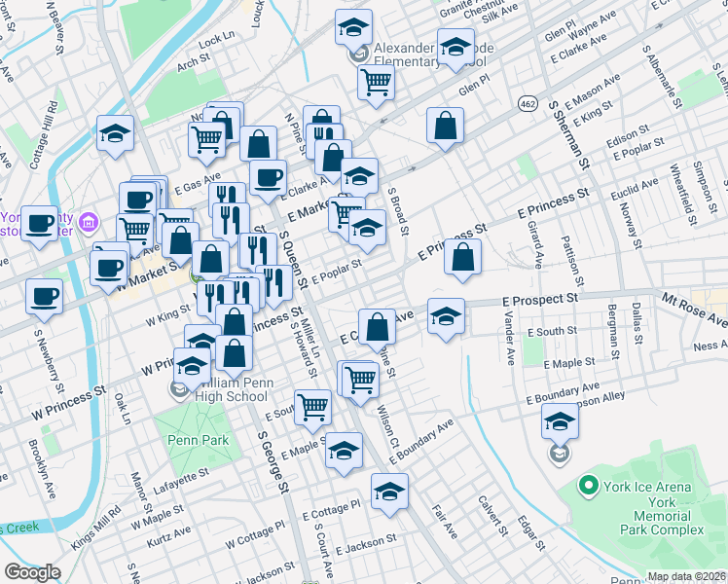This screenshot has width=728, height=584.
Task: Click the S Sherman St label
Action: tap(568, 134)
